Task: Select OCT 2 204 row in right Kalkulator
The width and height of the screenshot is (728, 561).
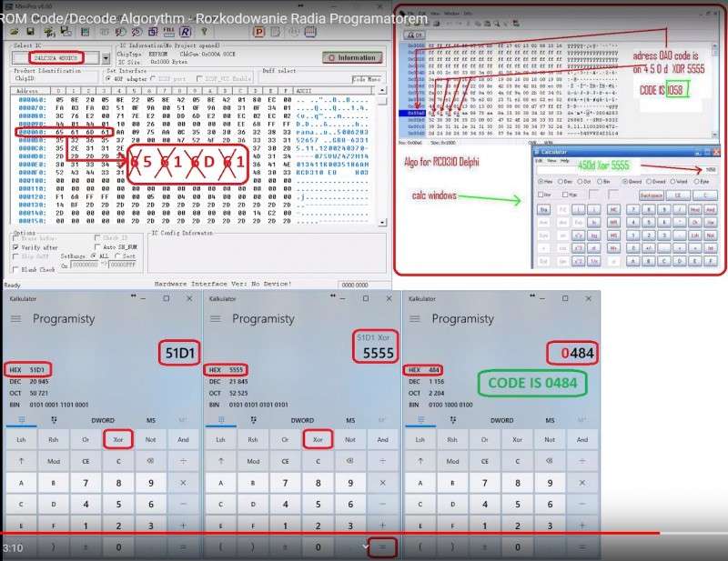Action: pos(428,393)
